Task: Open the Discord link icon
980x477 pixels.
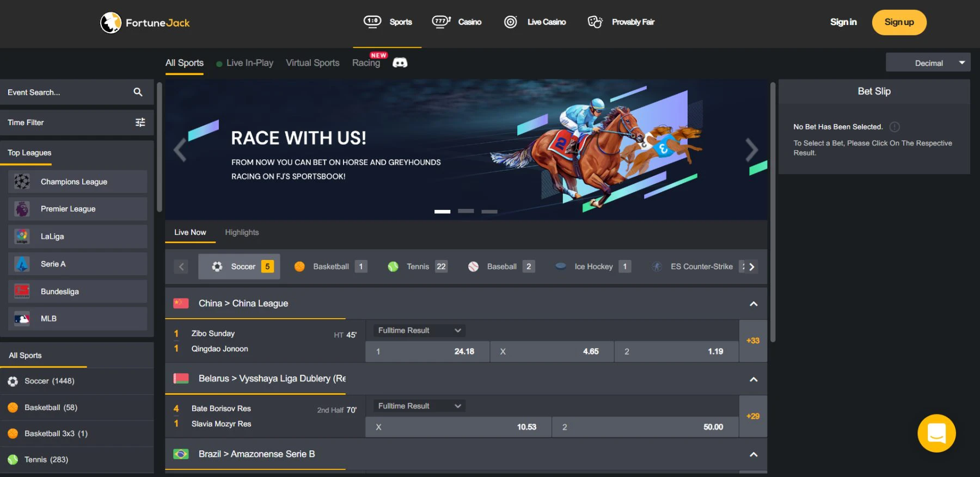Action: pos(400,63)
